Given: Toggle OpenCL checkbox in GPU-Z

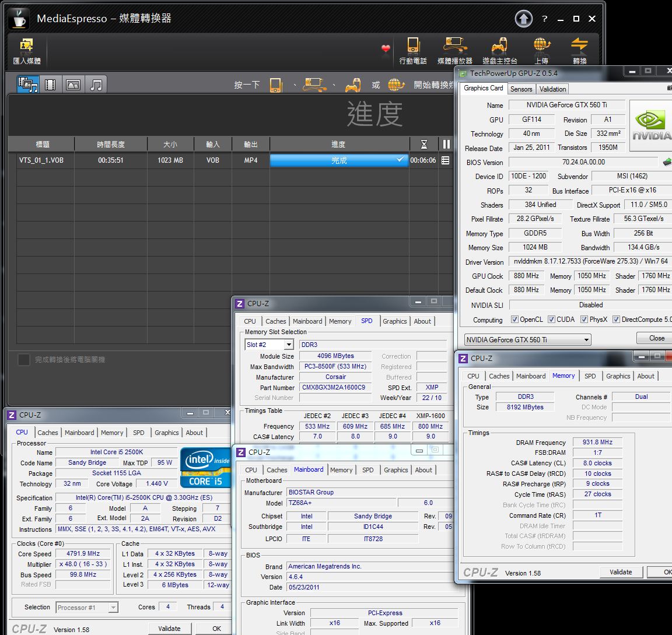Looking at the screenshot, I should tap(514, 320).
